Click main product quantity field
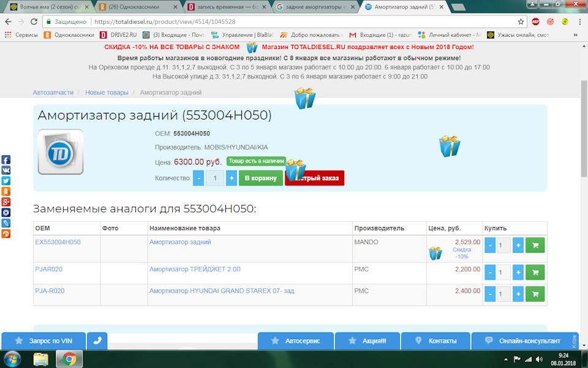The width and height of the screenshot is (588, 368). tap(215, 178)
